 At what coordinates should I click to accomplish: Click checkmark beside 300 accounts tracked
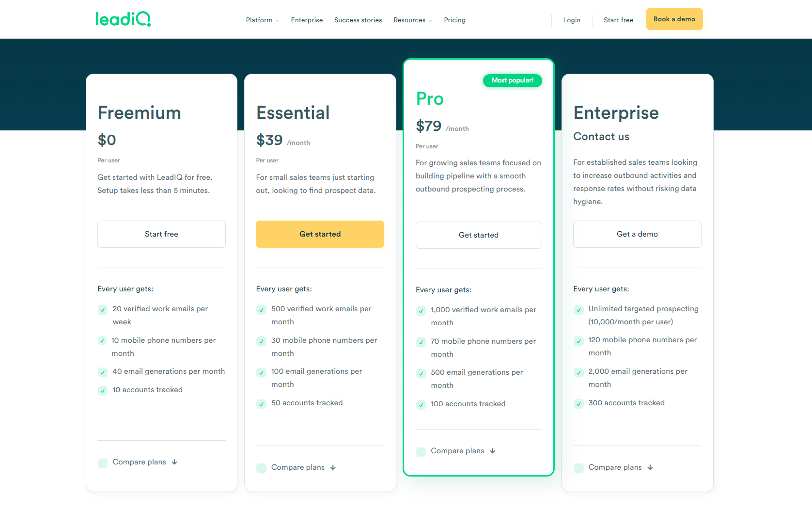point(578,404)
